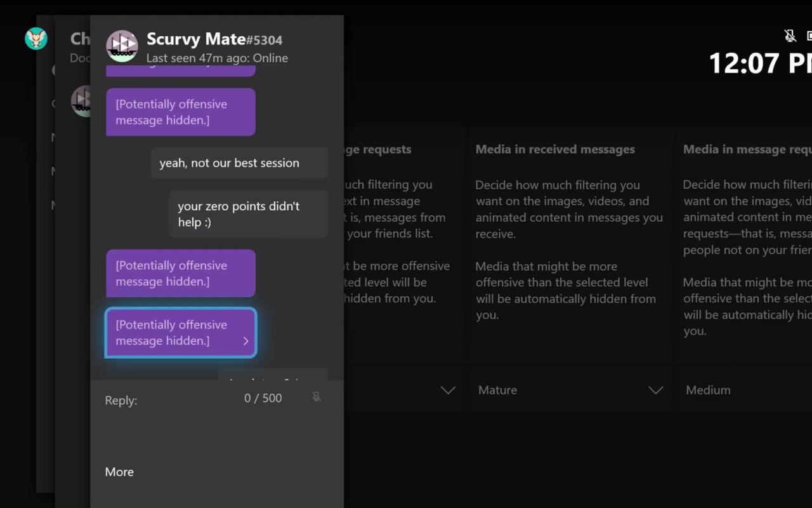
Task: Click the second hidden offensive message bubble
Action: click(181, 273)
